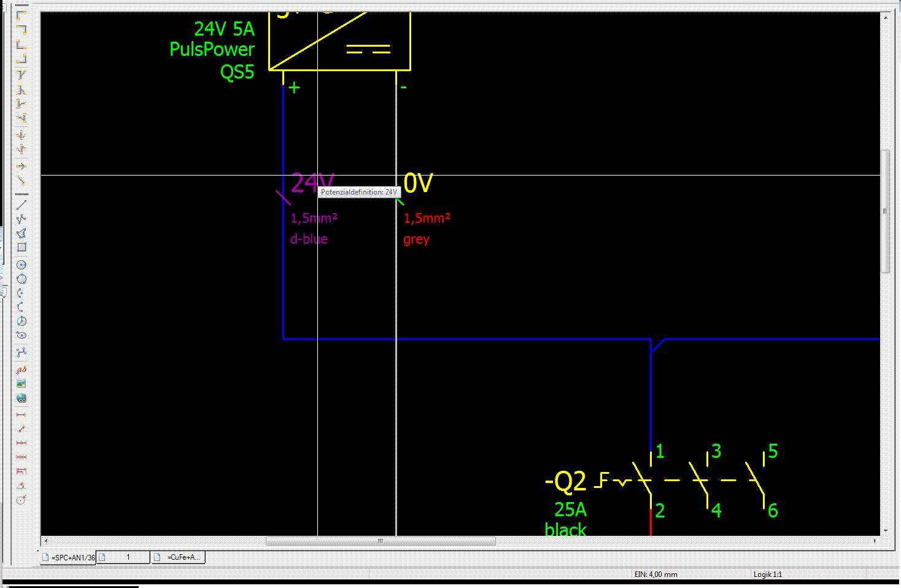Select the Text insertion tool
The height and width of the screenshot is (588, 901).
[x=21, y=369]
